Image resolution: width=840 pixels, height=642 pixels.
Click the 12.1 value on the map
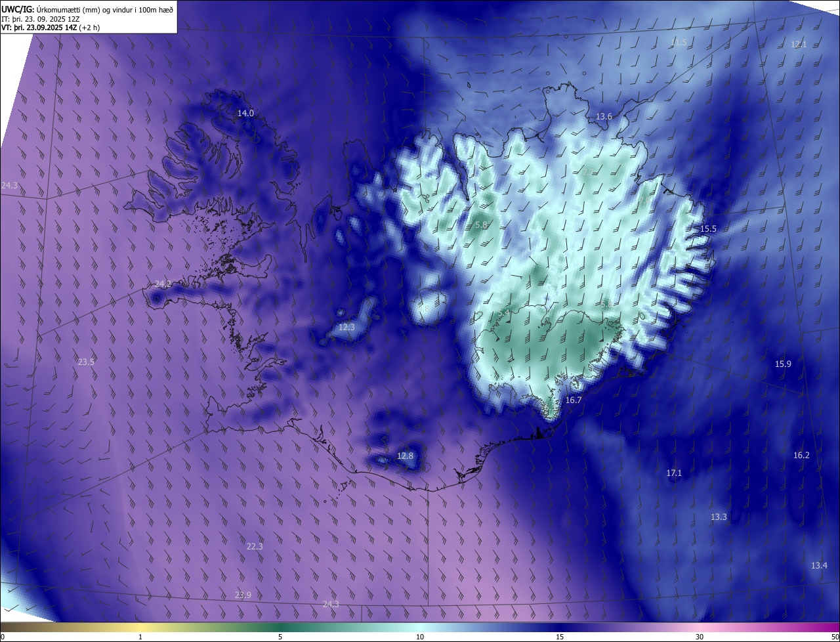coord(799,45)
